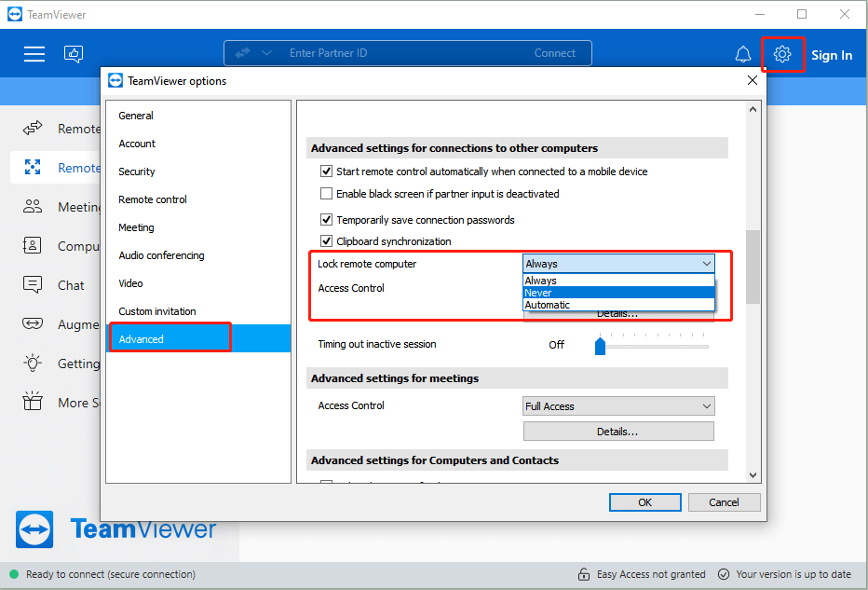Select 'Always' in the dropdown list
The image size is (868, 590).
619,281
